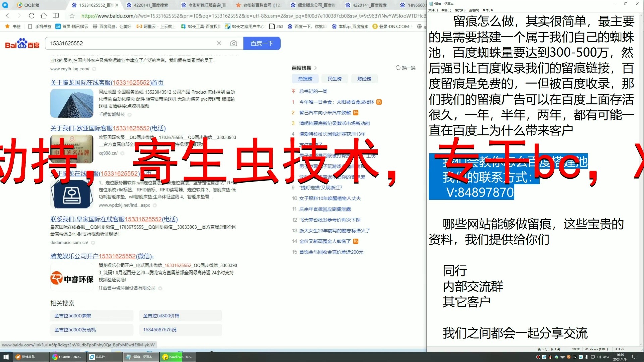Switch to QQ邮箱 360 browser taskbar item

coord(67,357)
